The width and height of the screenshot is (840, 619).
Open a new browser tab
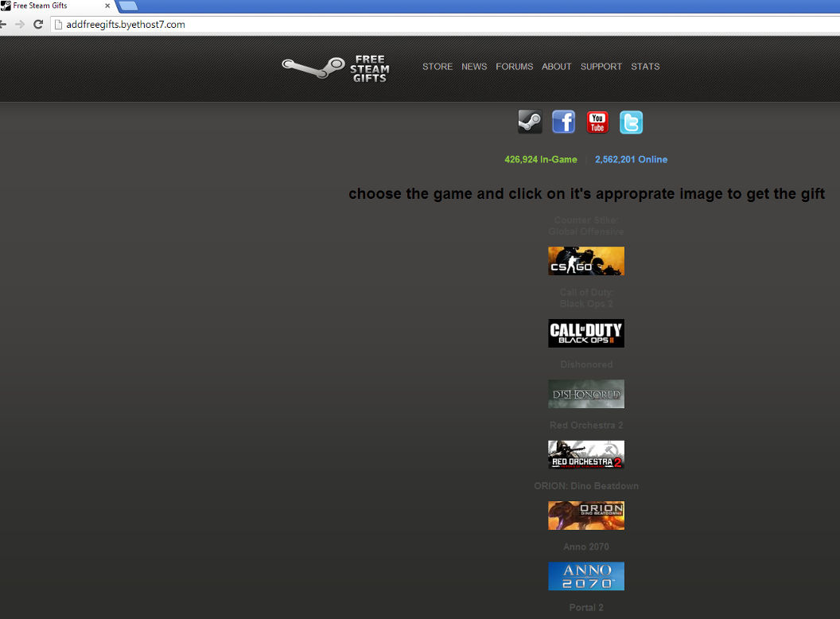(127, 6)
